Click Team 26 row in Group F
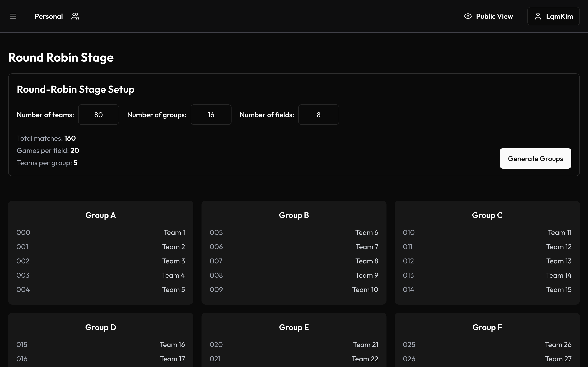 (487, 345)
